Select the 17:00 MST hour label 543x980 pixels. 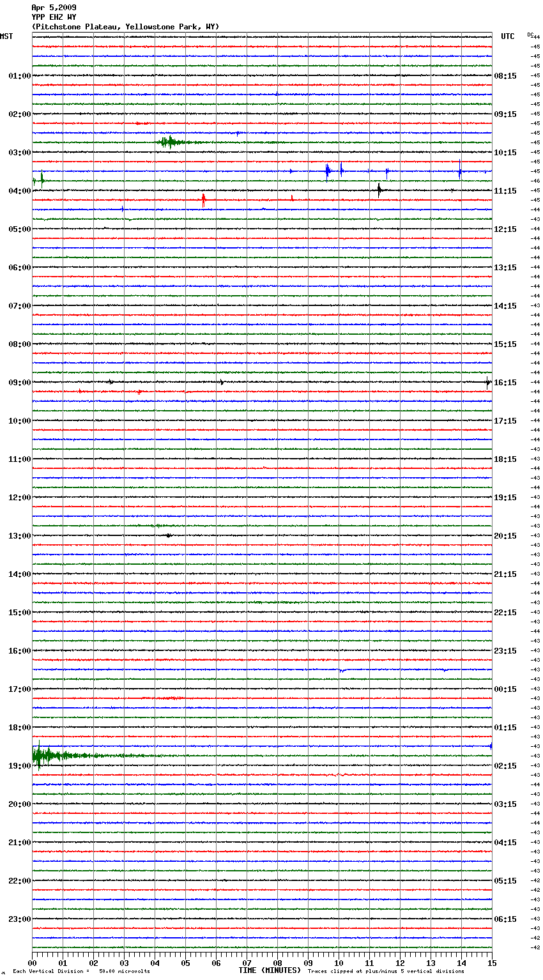[20, 689]
